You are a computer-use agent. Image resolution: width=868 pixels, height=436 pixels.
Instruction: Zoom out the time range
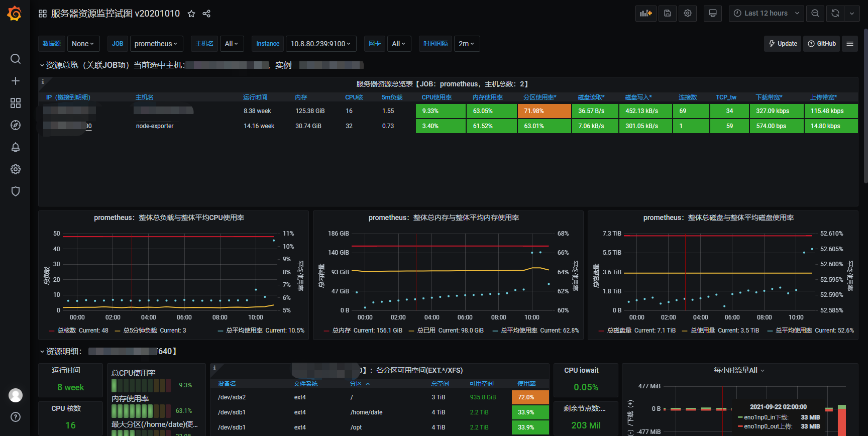point(815,14)
